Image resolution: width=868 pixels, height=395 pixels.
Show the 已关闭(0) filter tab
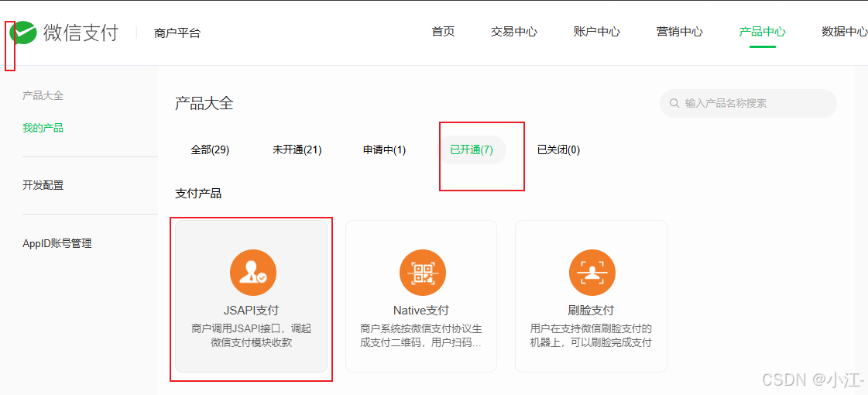click(558, 149)
